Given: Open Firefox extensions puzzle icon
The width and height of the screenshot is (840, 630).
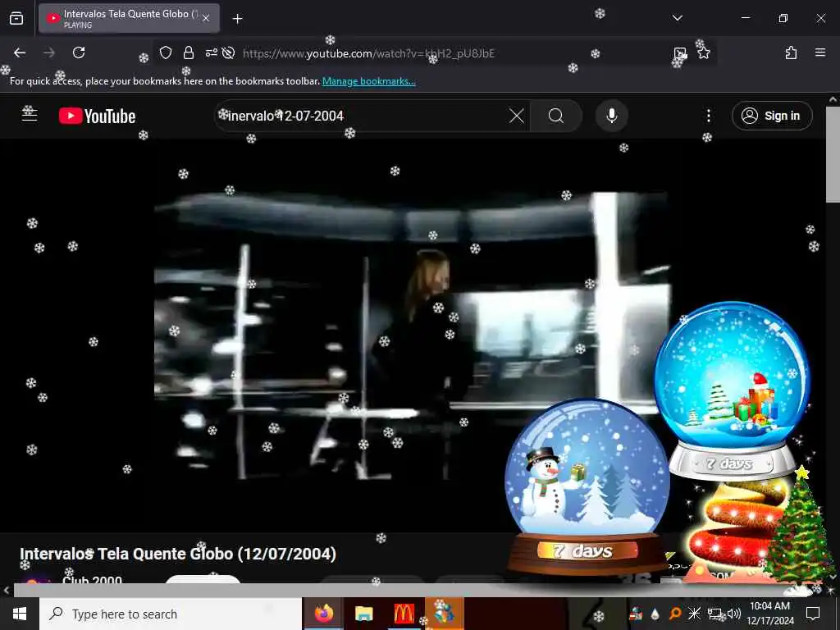Looking at the screenshot, I should pos(791,52).
